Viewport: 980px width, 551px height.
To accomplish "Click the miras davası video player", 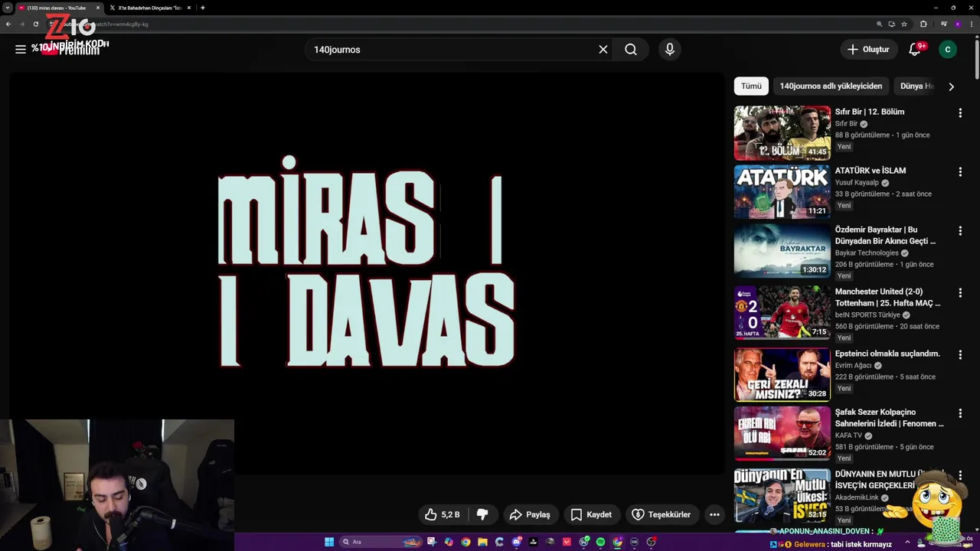I will click(x=367, y=273).
